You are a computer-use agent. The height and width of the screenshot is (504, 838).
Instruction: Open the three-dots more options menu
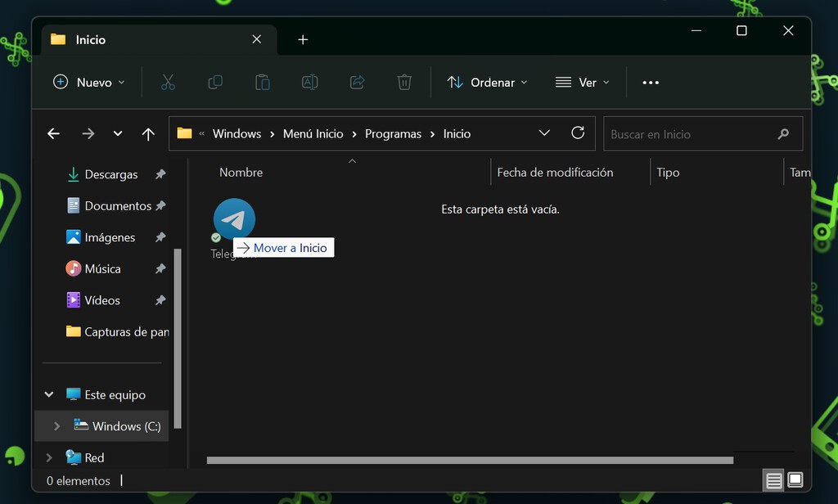click(651, 83)
